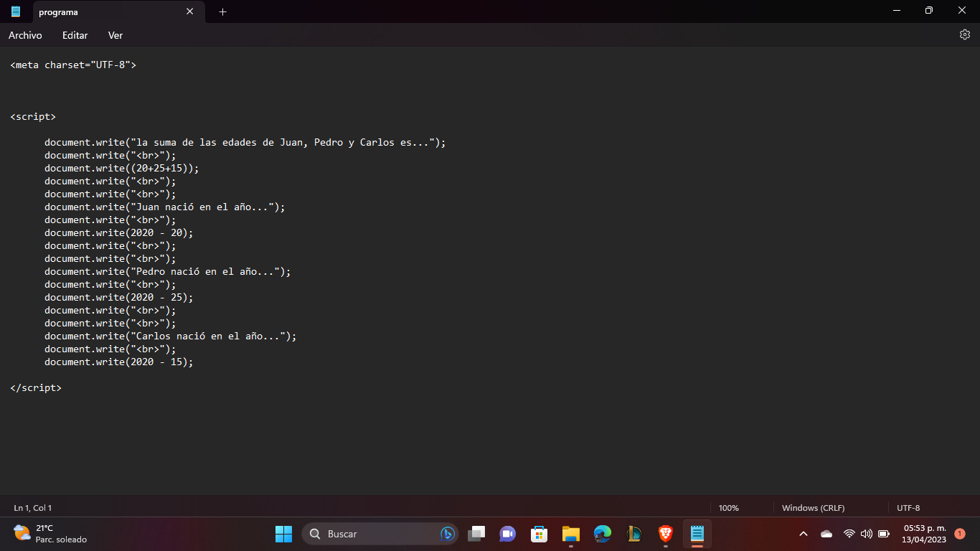Viewport: 980px width, 551px height.
Task: Click the "Pedro nació en el año..." line
Action: (168, 271)
